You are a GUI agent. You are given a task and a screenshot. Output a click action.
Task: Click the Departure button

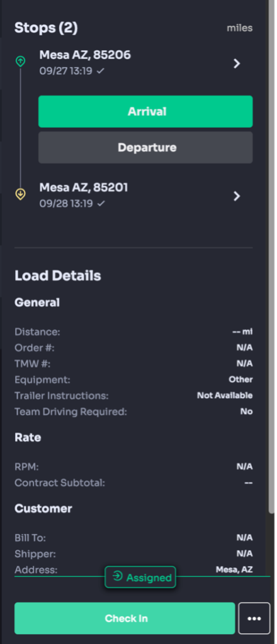(x=145, y=147)
